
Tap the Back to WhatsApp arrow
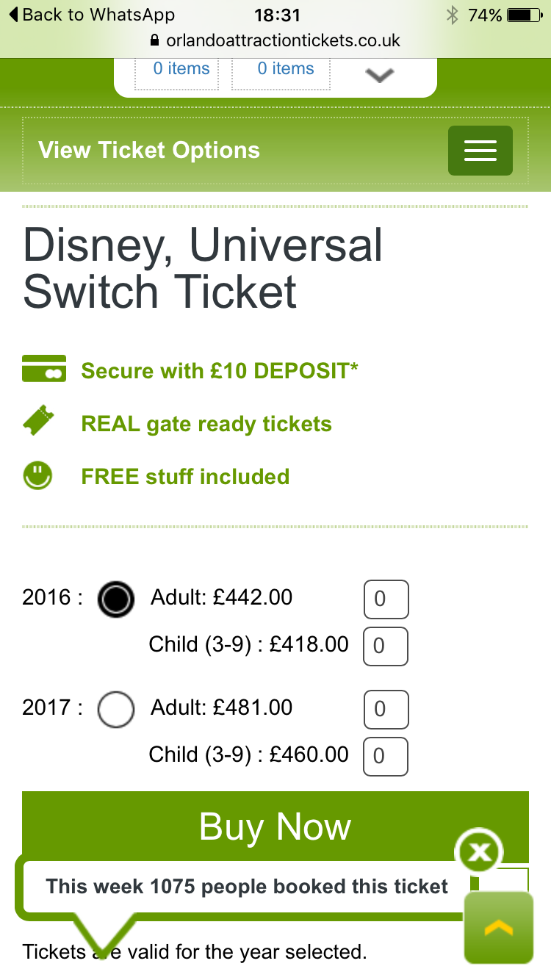[15, 15]
